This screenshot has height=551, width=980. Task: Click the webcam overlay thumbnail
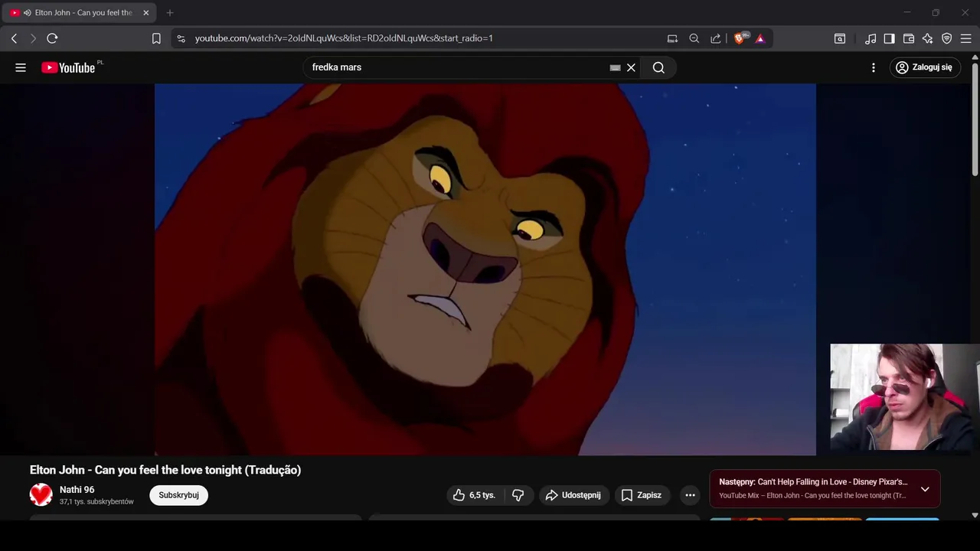point(905,397)
